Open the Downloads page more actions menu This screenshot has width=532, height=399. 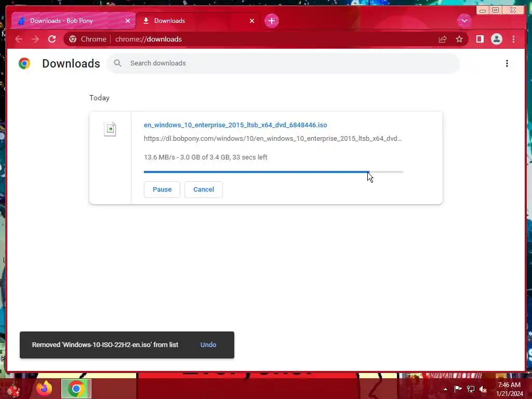[507, 63]
